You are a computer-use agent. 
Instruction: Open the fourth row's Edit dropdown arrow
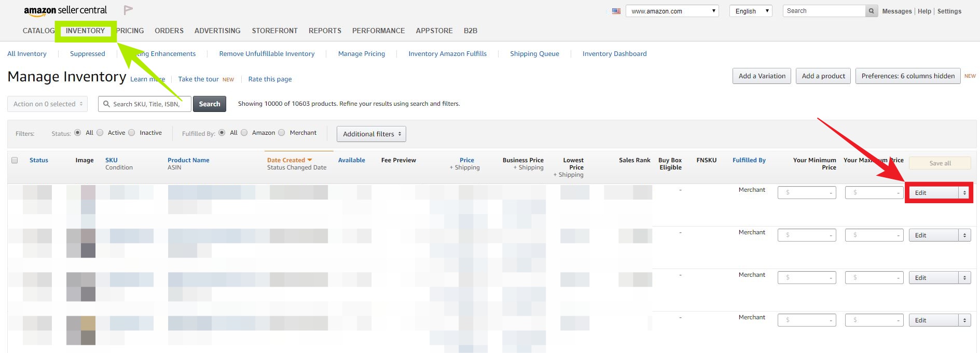[x=964, y=320]
